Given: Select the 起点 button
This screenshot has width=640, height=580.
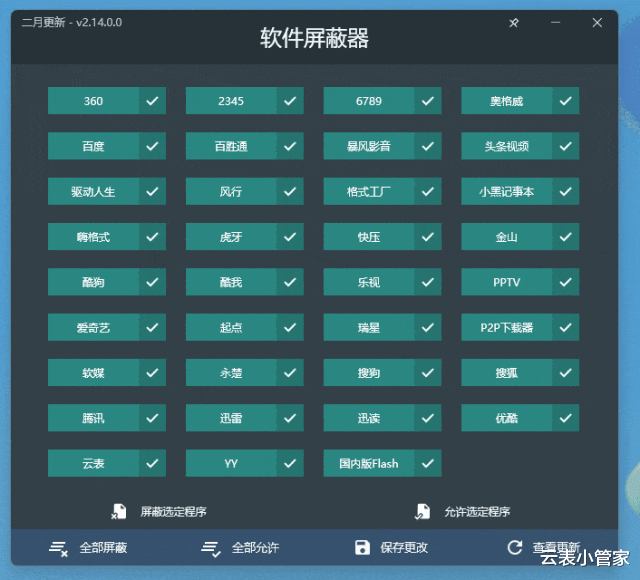Looking at the screenshot, I should (x=231, y=327).
